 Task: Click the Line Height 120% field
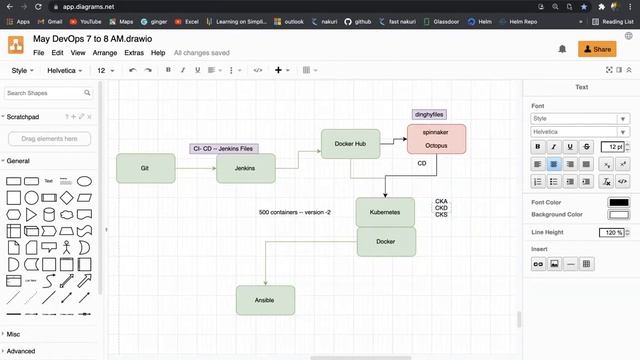point(611,232)
